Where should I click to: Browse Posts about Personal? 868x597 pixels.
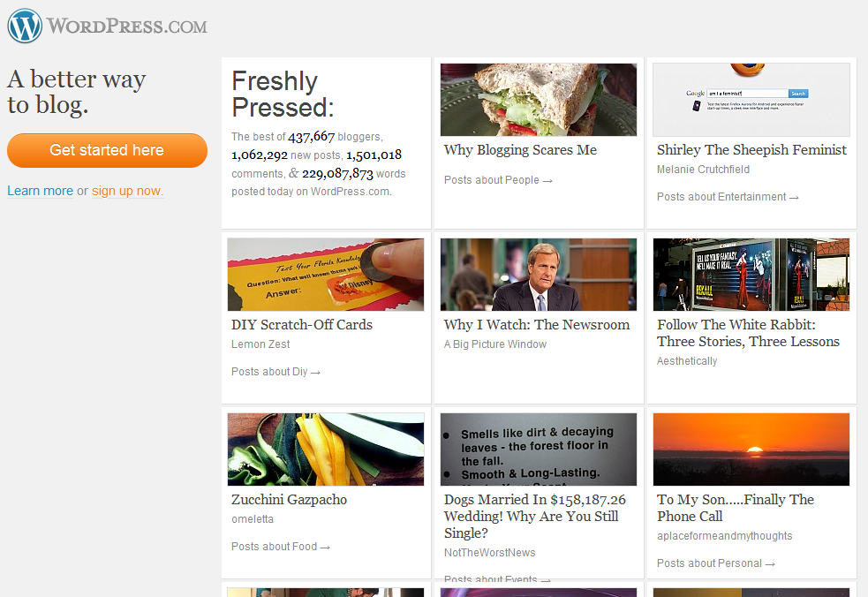[716, 563]
